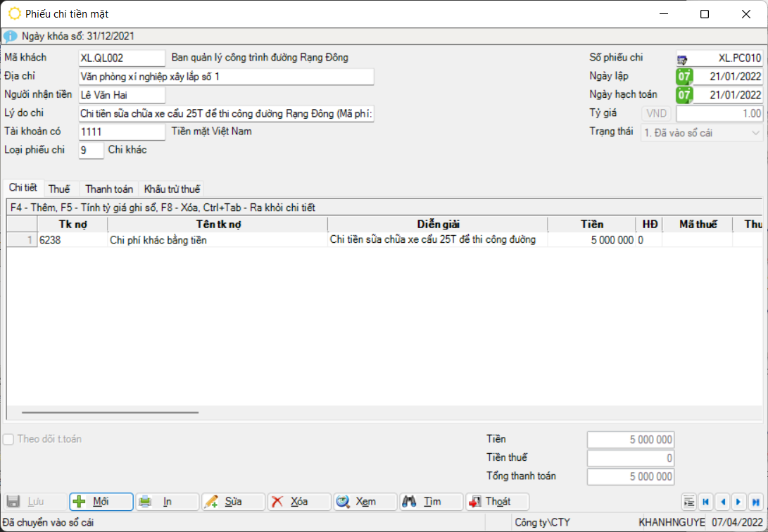Image resolution: width=768 pixels, height=532 pixels.
Task: Click the Mới button to create new voucher
Action: [101, 502]
